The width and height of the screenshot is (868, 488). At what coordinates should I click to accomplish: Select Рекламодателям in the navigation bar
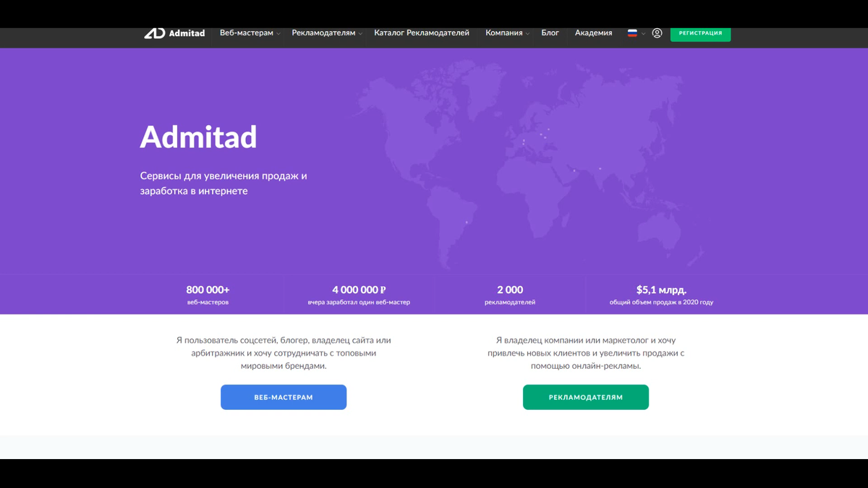coord(323,33)
